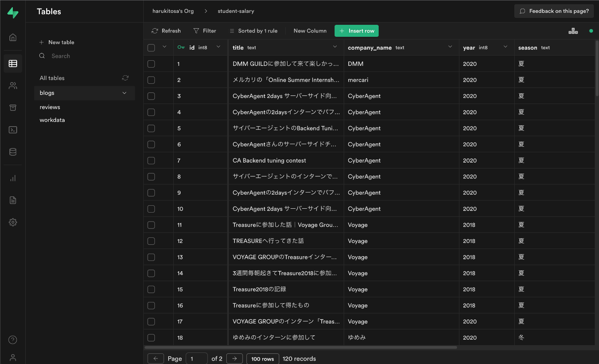
Task: Check the checkbox for row id 7
Action: point(151,160)
